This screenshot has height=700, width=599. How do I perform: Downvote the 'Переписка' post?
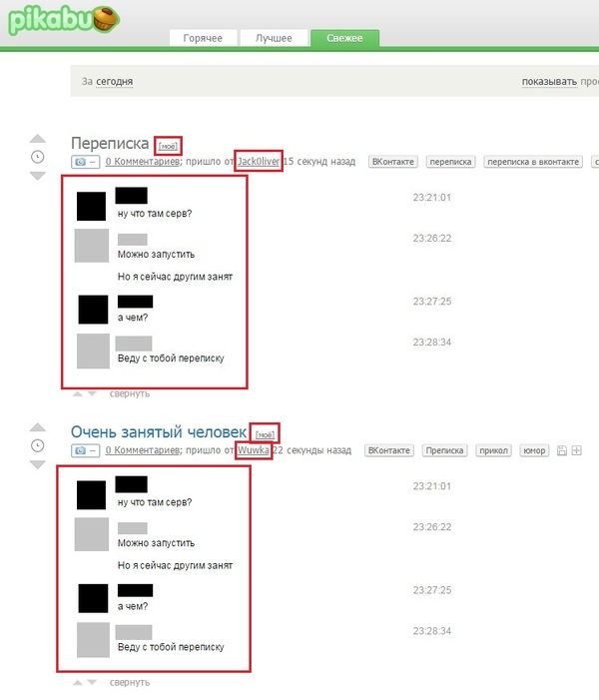coord(38,176)
